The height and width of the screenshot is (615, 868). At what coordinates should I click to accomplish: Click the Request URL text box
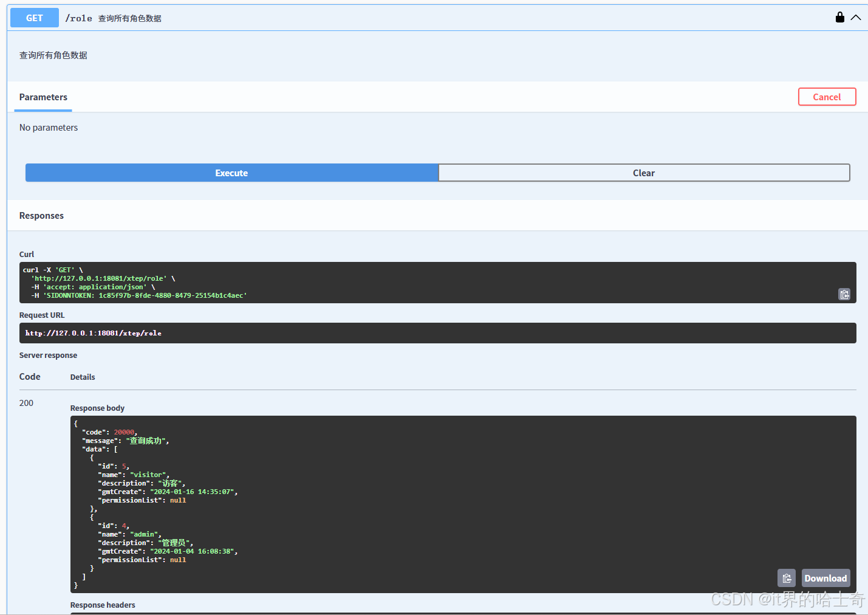(x=437, y=333)
